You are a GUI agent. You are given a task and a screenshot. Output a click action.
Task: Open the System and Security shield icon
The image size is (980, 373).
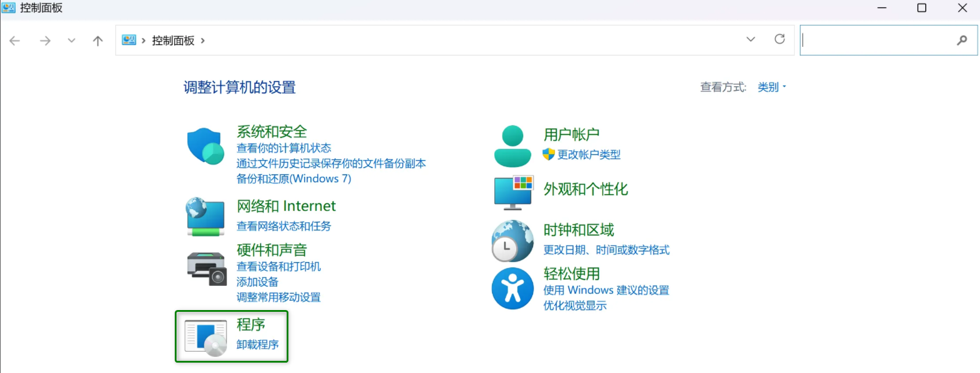(205, 146)
